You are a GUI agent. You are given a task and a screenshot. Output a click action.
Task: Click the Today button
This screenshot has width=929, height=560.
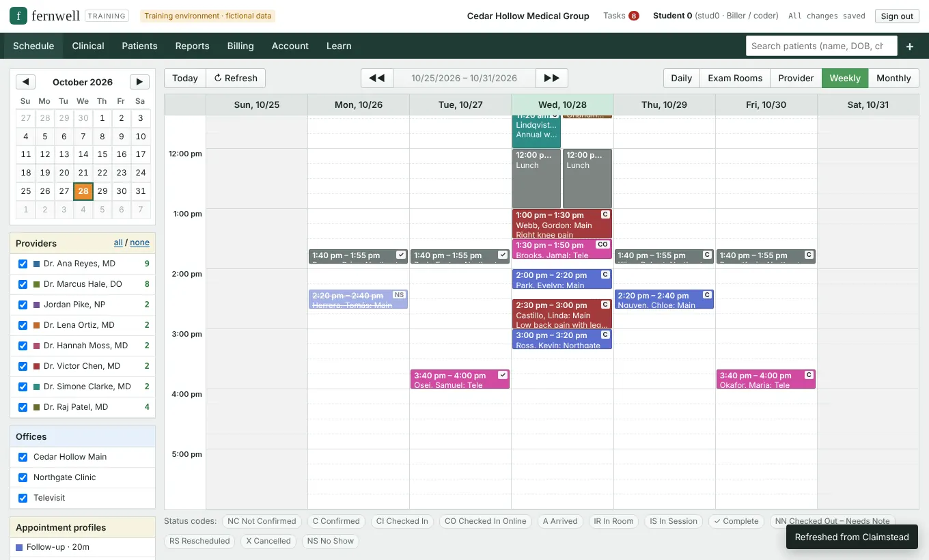pos(185,78)
